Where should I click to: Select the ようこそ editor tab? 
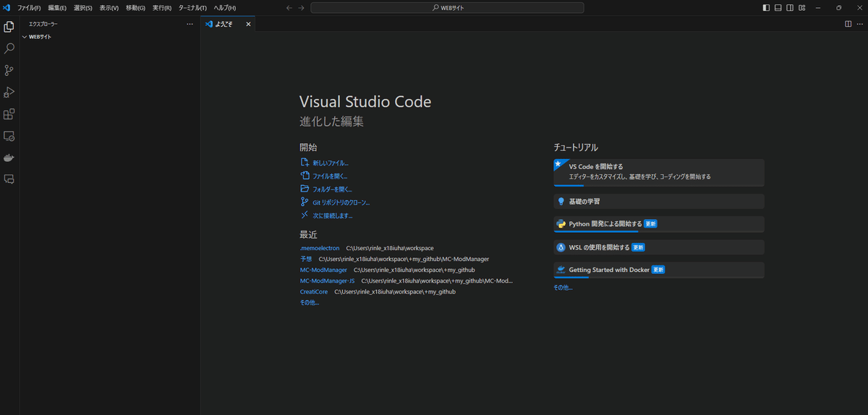(228, 24)
